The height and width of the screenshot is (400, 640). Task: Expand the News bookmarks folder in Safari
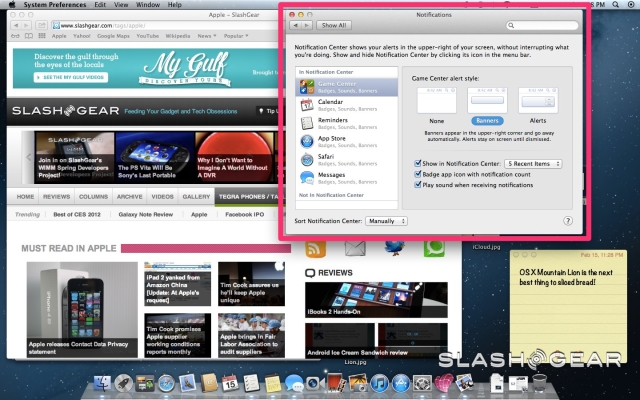click(x=207, y=36)
